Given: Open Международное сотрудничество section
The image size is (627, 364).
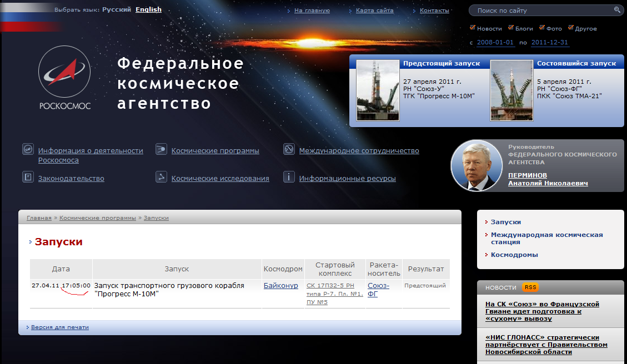Looking at the screenshot, I should (359, 150).
